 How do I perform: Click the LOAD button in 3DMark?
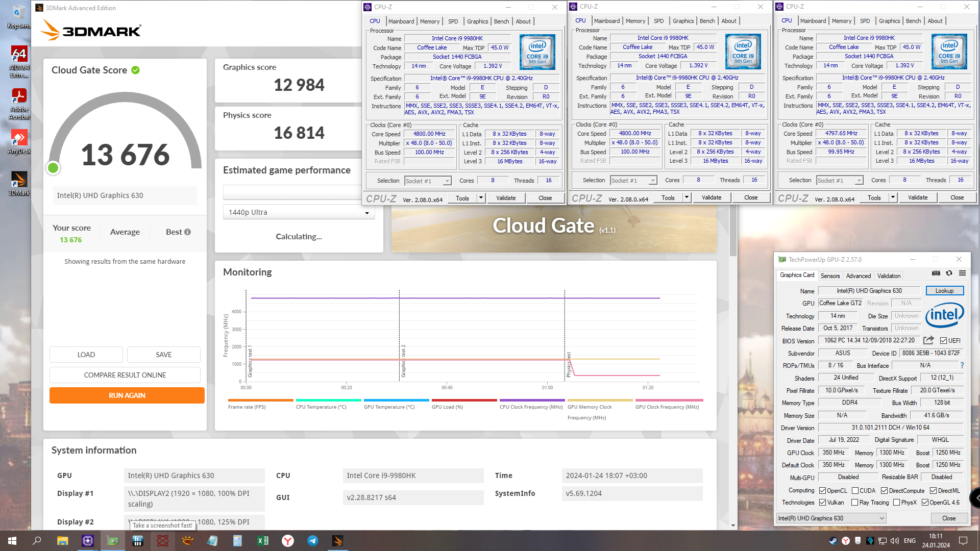[86, 355]
